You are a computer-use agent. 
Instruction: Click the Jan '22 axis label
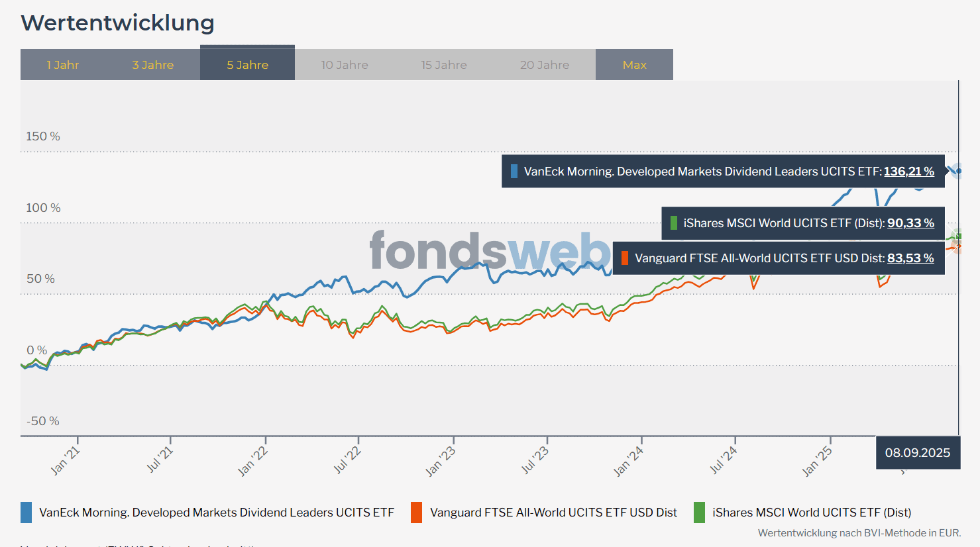252,461
